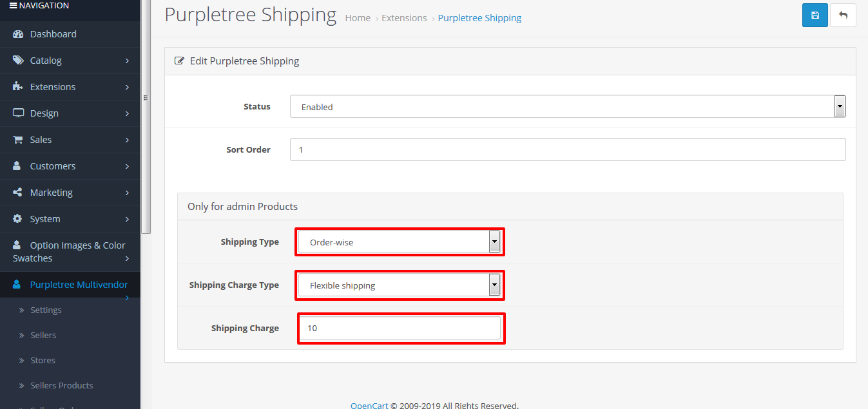Click the Purpletree Shipping breadcrumb link
Screen dimensions: 868x409
point(479,18)
